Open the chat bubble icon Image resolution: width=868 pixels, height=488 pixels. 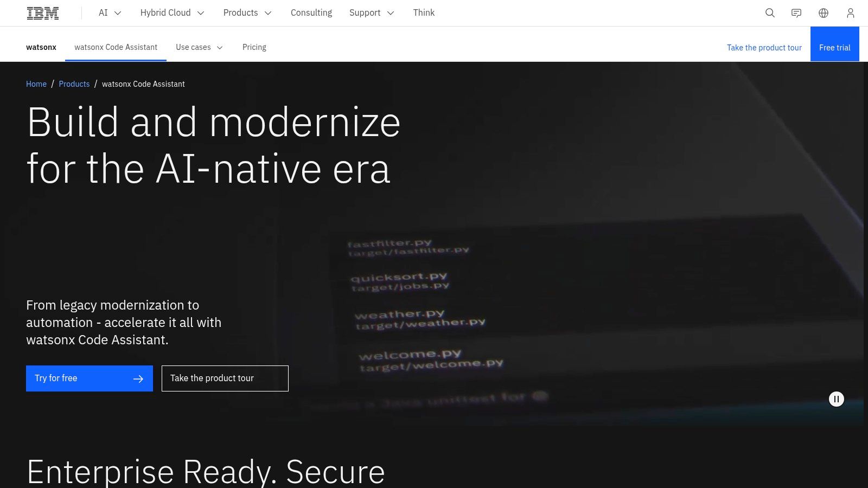point(796,13)
